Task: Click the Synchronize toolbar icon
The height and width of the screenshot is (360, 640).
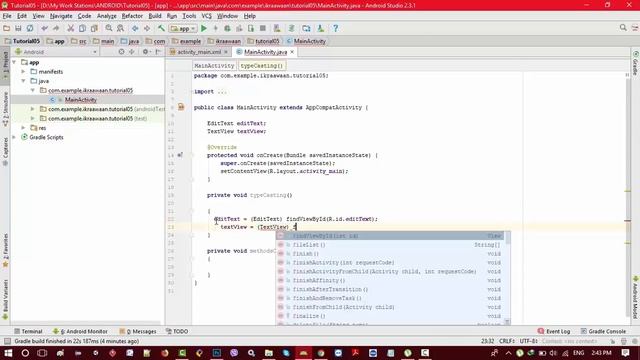Action: point(30,28)
